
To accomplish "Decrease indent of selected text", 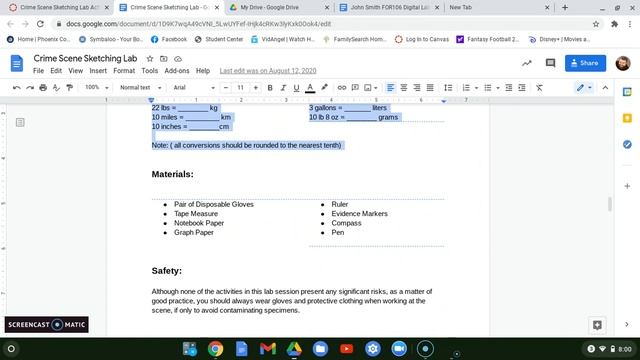I will [x=509, y=88].
